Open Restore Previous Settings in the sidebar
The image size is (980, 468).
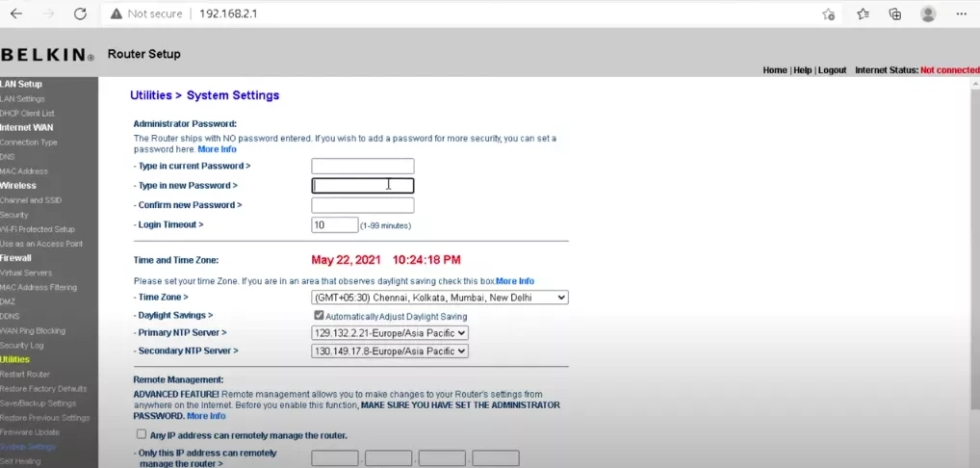tap(45, 417)
